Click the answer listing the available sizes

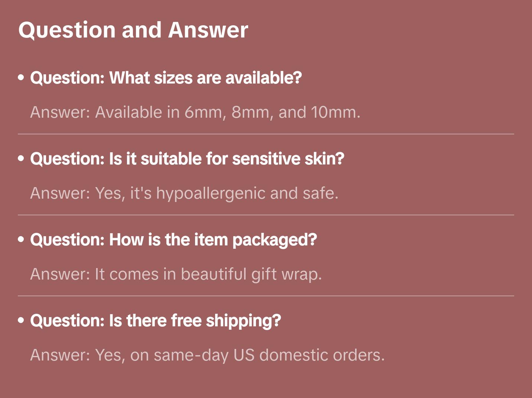pos(195,112)
